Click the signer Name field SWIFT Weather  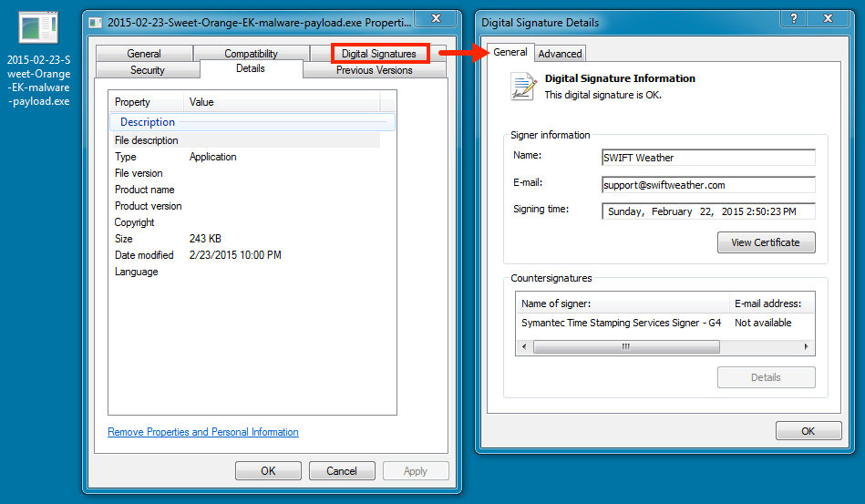click(707, 158)
